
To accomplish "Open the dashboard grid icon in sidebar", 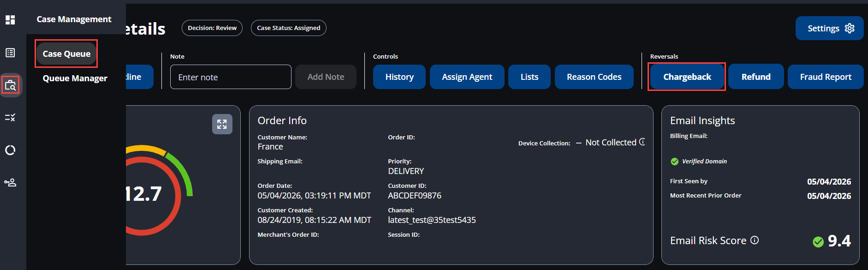I will pos(10,20).
